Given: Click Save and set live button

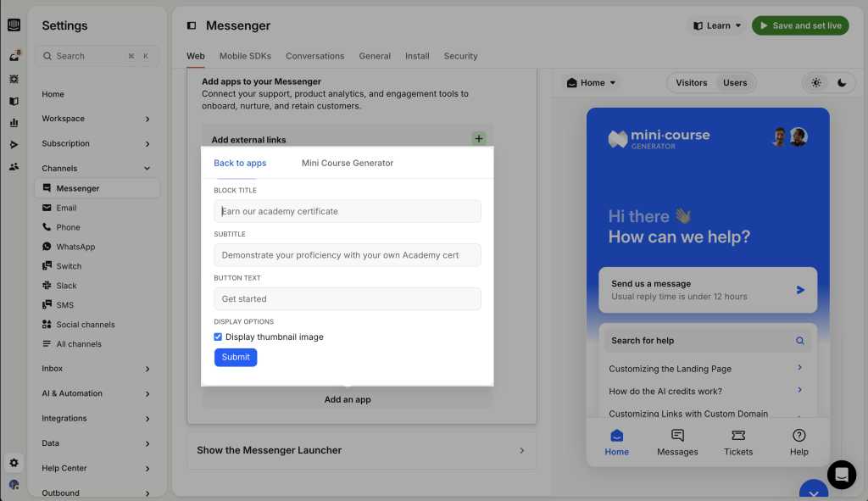Looking at the screenshot, I should tap(800, 25).
